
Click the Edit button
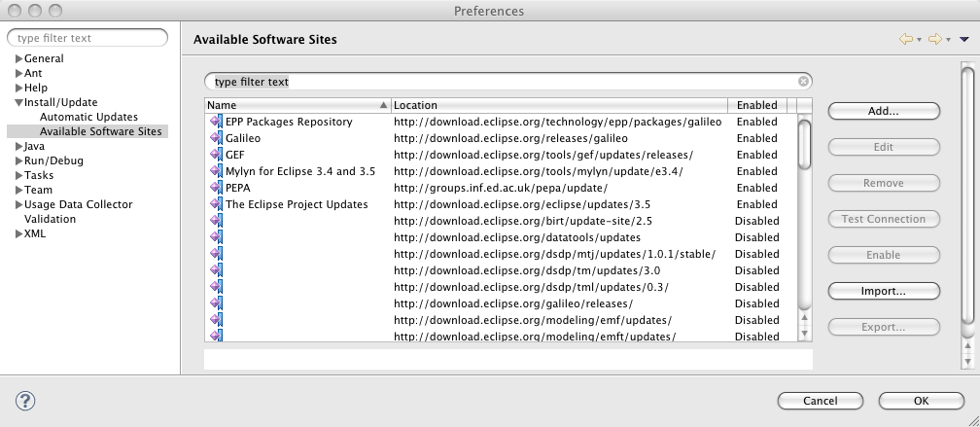(884, 147)
